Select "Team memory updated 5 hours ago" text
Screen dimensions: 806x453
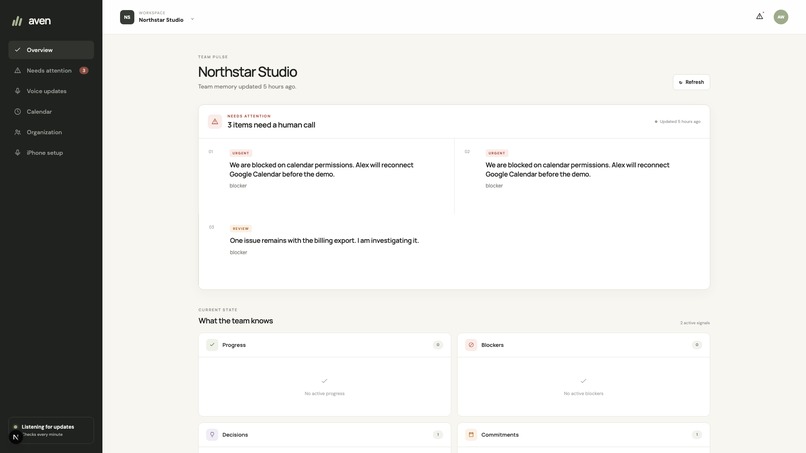(x=247, y=86)
